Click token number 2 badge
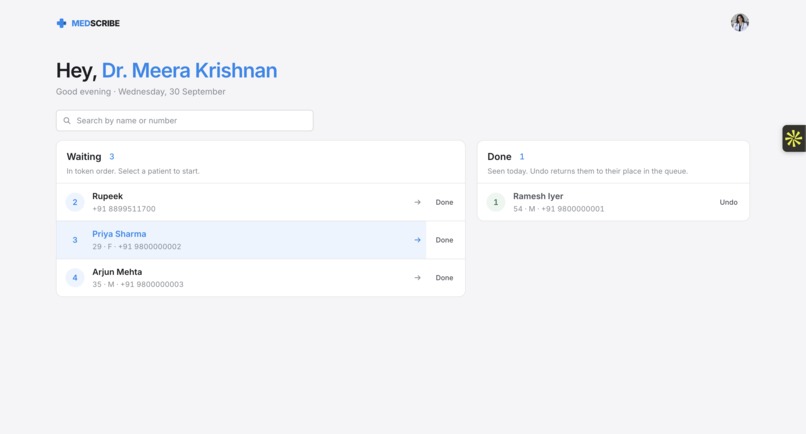The height and width of the screenshot is (434, 806). (75, 202)
